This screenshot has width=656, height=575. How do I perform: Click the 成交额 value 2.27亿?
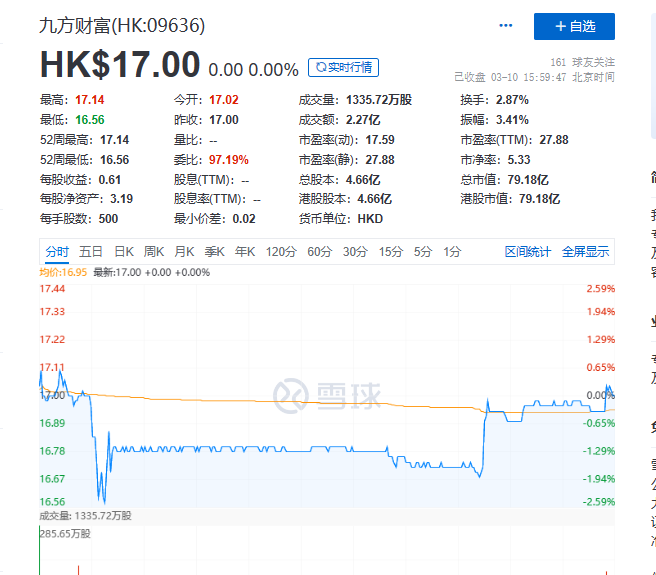coord(363,120)
